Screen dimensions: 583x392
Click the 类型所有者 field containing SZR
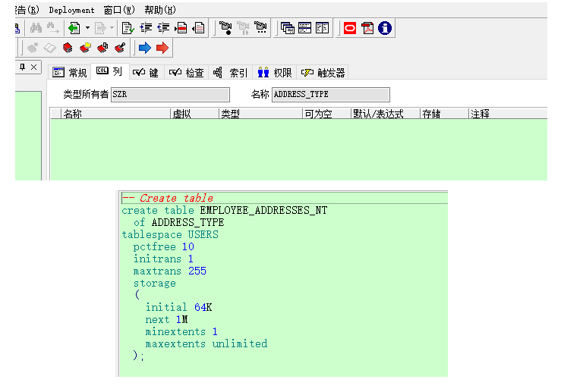[x=169, y=95]
